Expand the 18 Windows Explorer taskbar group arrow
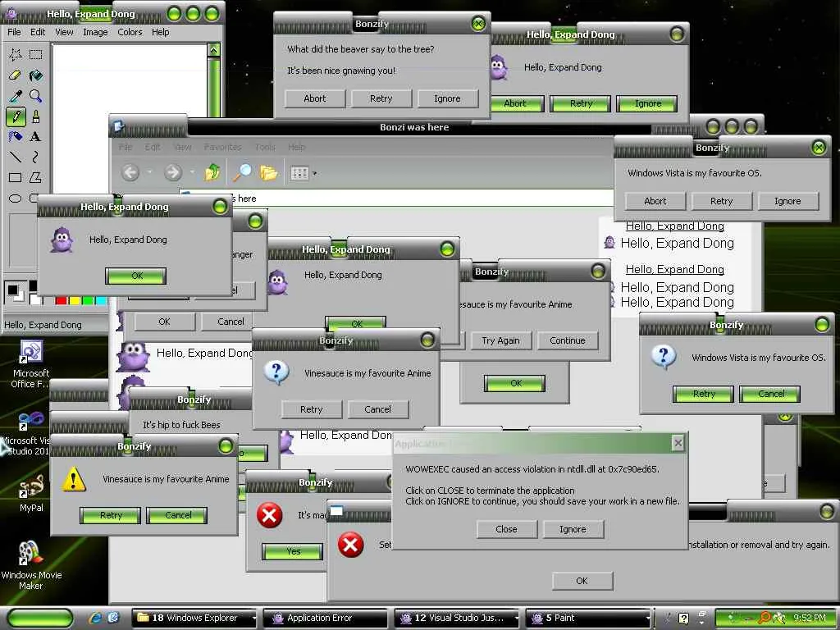This screenshot has height=630, width=840. [254, 619]
